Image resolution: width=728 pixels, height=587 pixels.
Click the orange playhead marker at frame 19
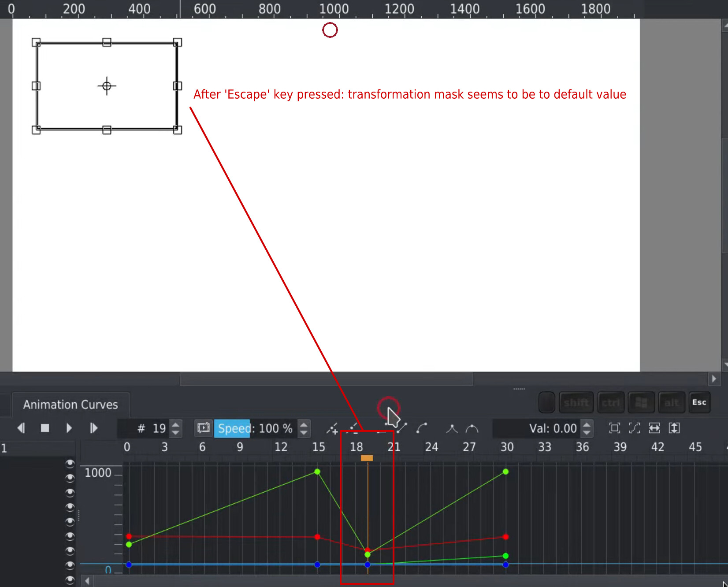(x=367, y=458)
